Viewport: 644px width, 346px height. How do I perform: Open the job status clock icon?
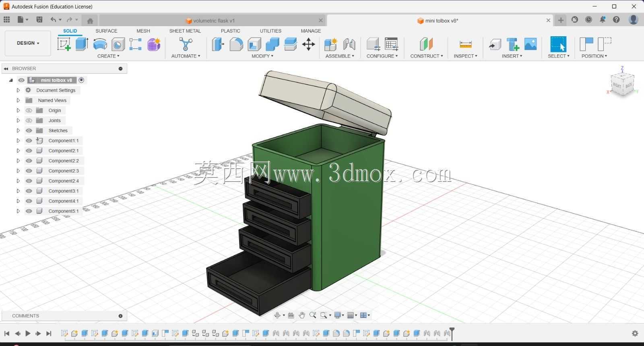pyautogui.click(x=588, y=19)
